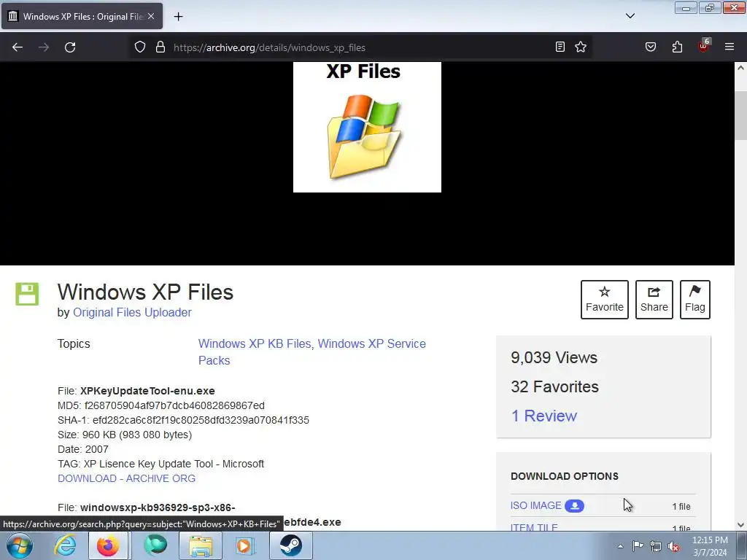
Task: Click the XP Files folder thumbnail image
Action: click(367, 127)
